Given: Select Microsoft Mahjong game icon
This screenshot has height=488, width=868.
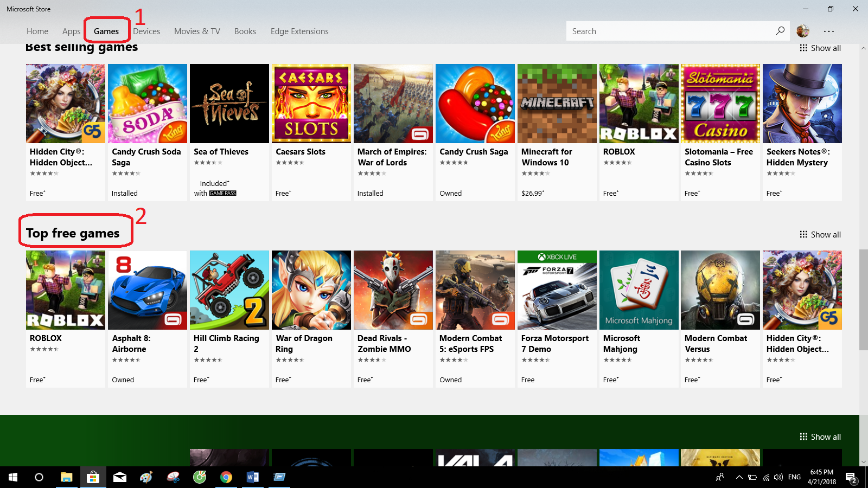Looking at the screenshot, I should pyautogui.click(x=639, y=290).
